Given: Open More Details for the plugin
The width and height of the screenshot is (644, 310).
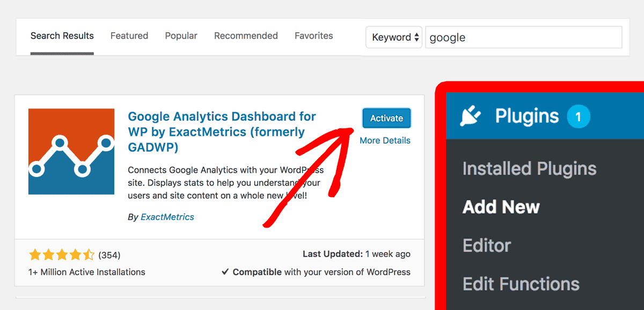Looking at the screenshot, I should [385, 141].
